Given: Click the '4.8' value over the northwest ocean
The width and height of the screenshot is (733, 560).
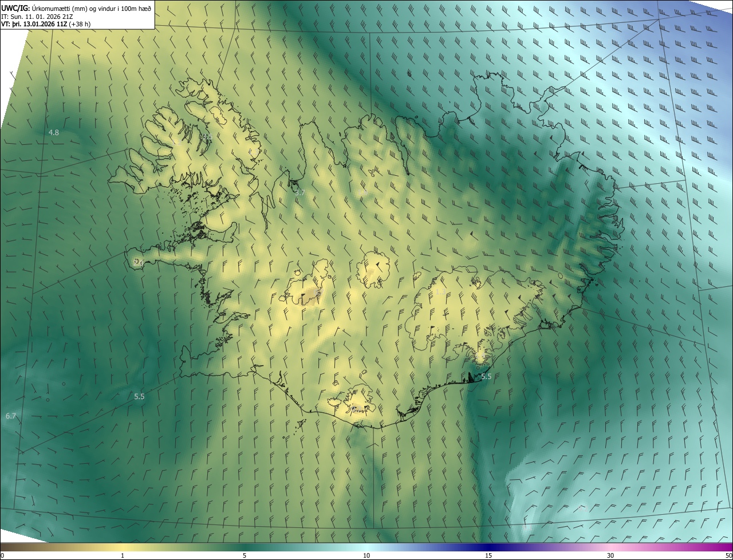Looking at the screenshot, I should 54,132.
